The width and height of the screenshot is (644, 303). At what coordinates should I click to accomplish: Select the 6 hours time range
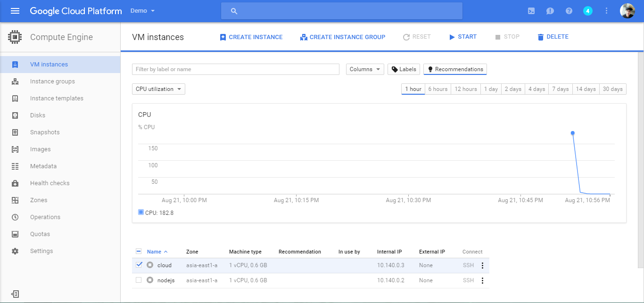click(438, 89)
